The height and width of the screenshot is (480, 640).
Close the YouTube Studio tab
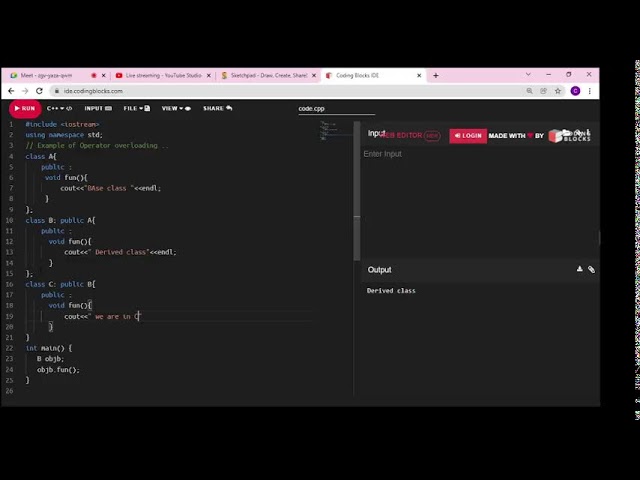(209, 76)
